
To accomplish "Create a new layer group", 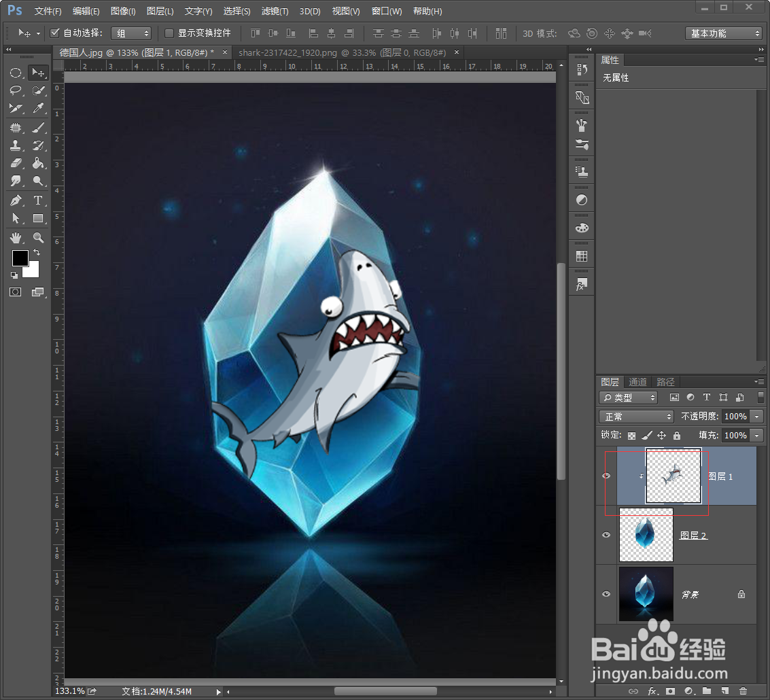I will tap(707, 691).
